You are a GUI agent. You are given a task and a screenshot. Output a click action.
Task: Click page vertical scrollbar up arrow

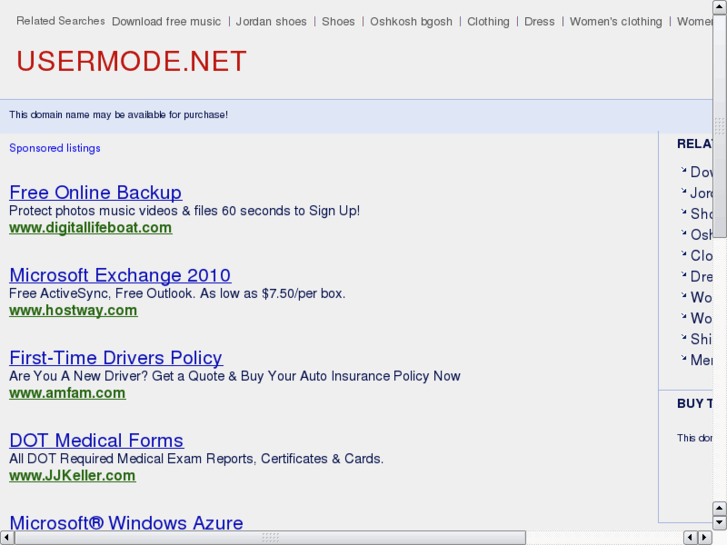click(x=720, y=7)
